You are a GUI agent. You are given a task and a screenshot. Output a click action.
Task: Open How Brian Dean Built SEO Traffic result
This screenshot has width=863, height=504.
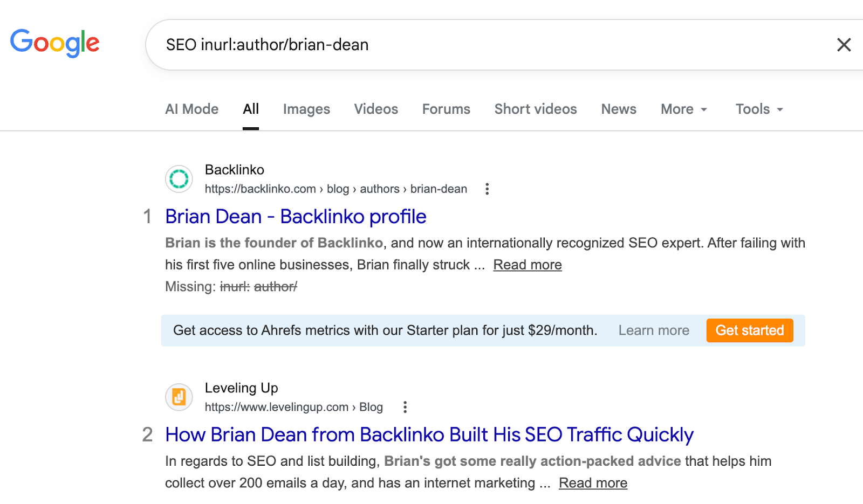coord(429,435)
